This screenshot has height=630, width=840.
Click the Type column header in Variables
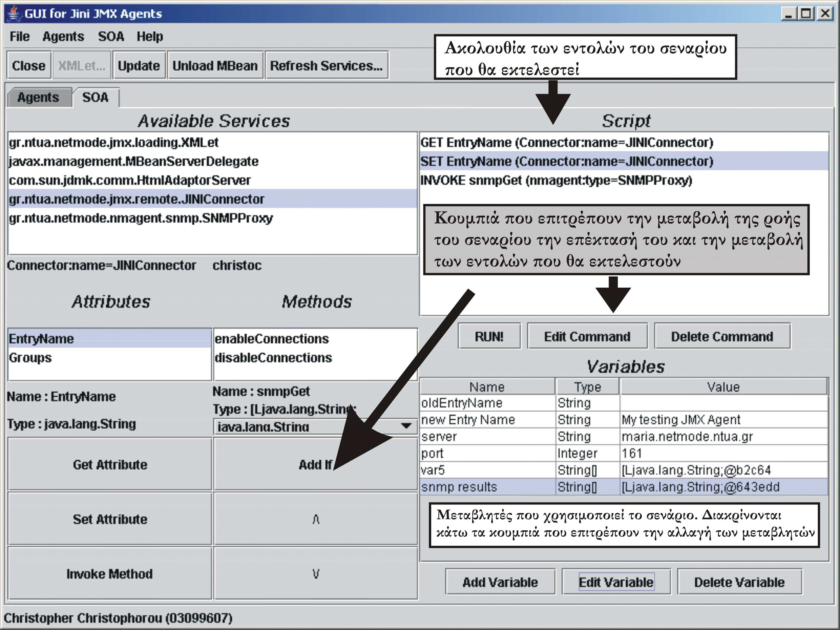(587, 386)
